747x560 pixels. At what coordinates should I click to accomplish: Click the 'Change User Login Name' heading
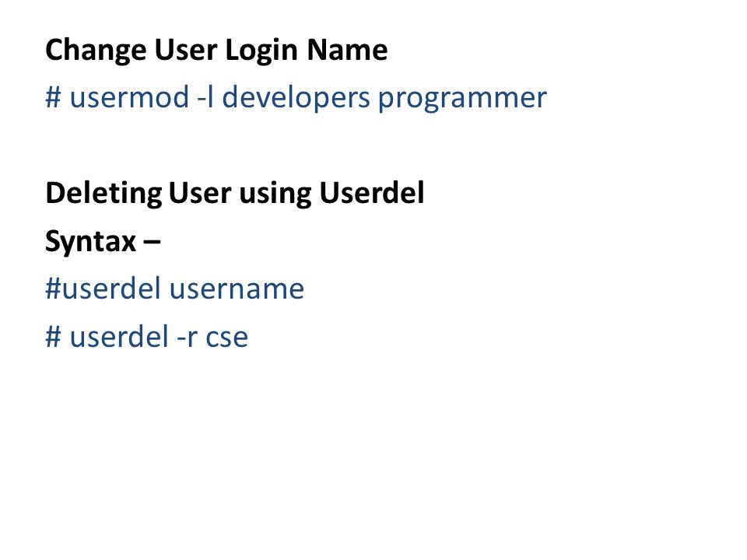(217, 51)
